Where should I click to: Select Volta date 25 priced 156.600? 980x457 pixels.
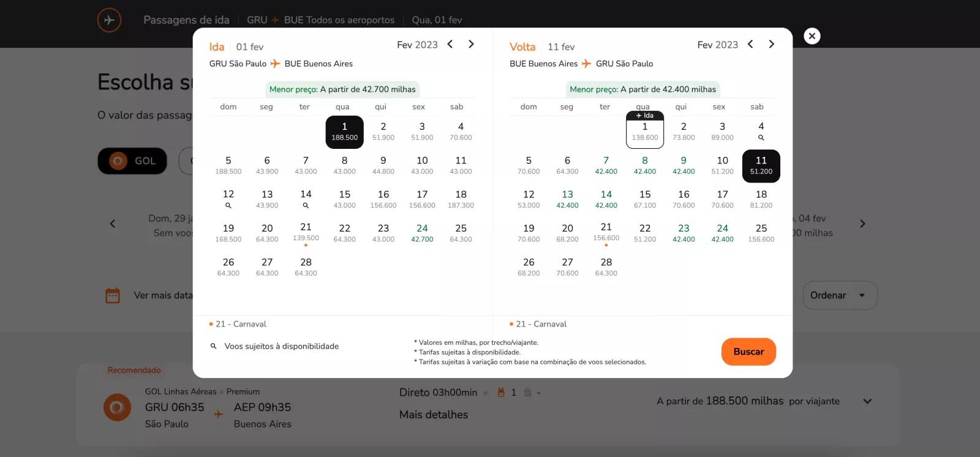(x=761, y=233)
